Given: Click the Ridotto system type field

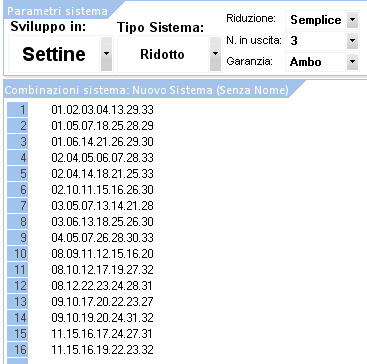Looking at the screenshot, I should [163, 54].
